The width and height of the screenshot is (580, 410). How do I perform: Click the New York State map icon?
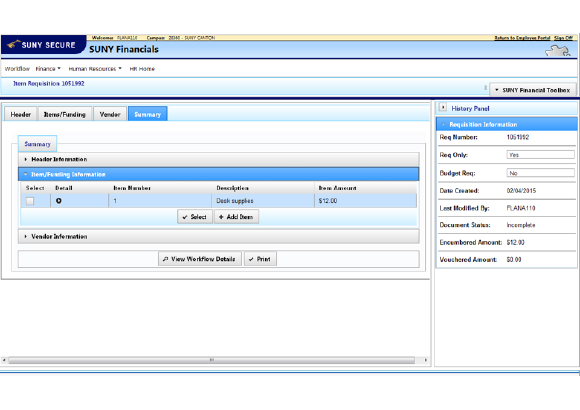(x=557, y=51)
